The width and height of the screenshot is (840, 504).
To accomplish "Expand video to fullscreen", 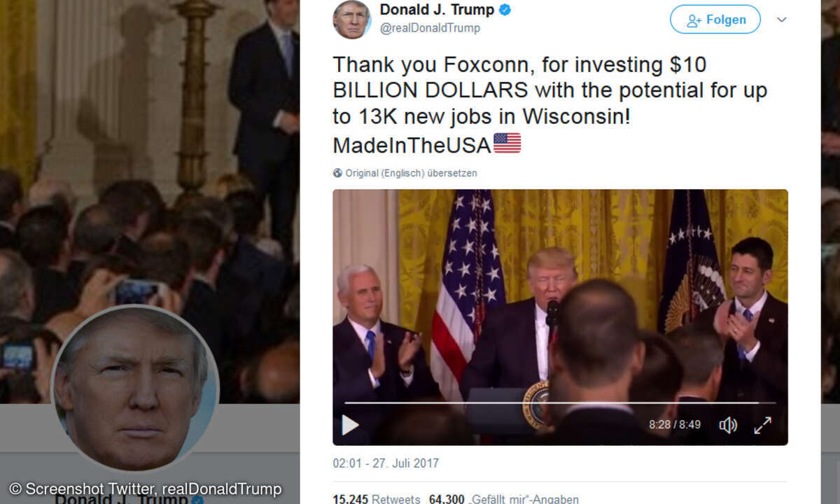I will pos(762,425).
